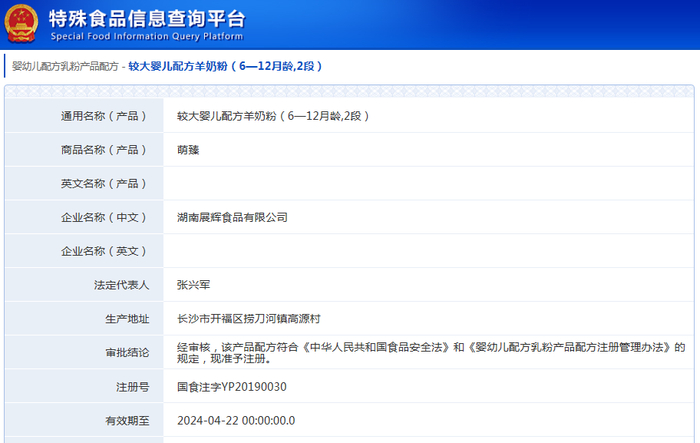This screenshot has height=443, width=700.
Task: Select the product name value 萌臻
Action: coord(188,150)
